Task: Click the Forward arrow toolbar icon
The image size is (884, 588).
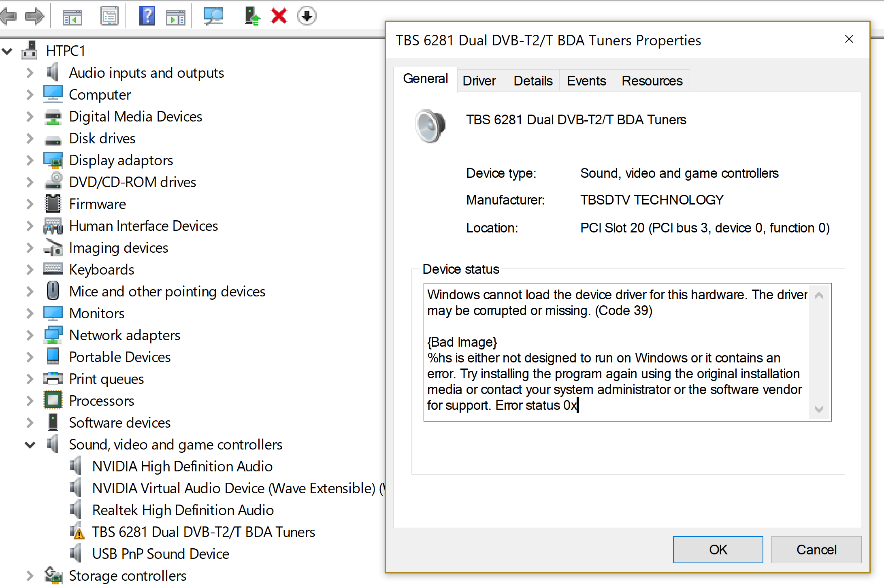Action: 34,16
